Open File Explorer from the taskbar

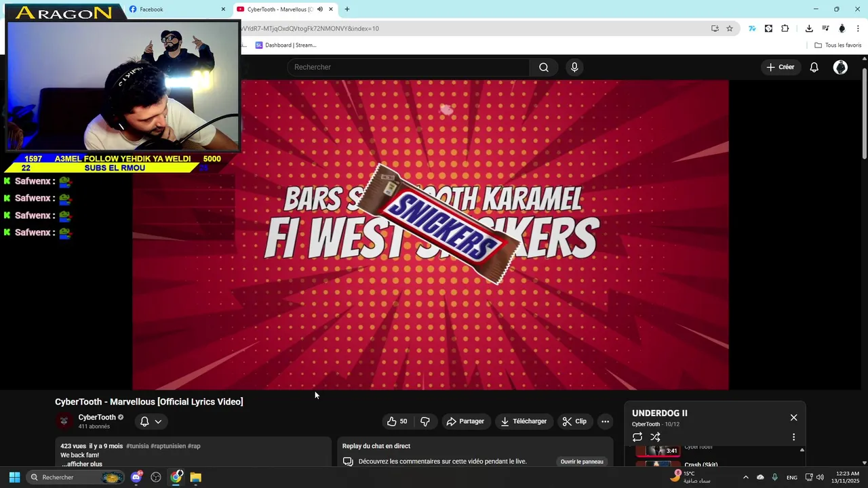tap(195, 477)
